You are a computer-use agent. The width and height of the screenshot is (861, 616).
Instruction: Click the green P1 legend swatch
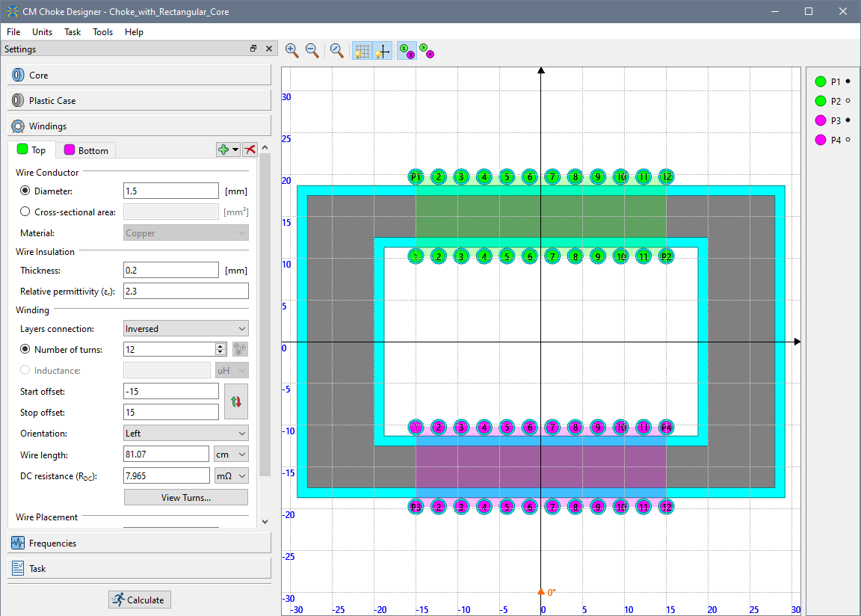tap(821, 81)
